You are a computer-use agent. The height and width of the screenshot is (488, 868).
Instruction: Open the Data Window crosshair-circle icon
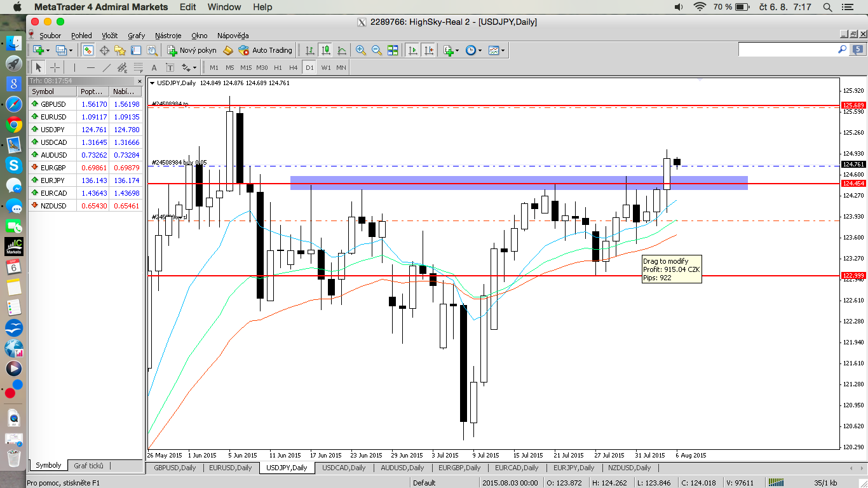(x=104, y=50)
